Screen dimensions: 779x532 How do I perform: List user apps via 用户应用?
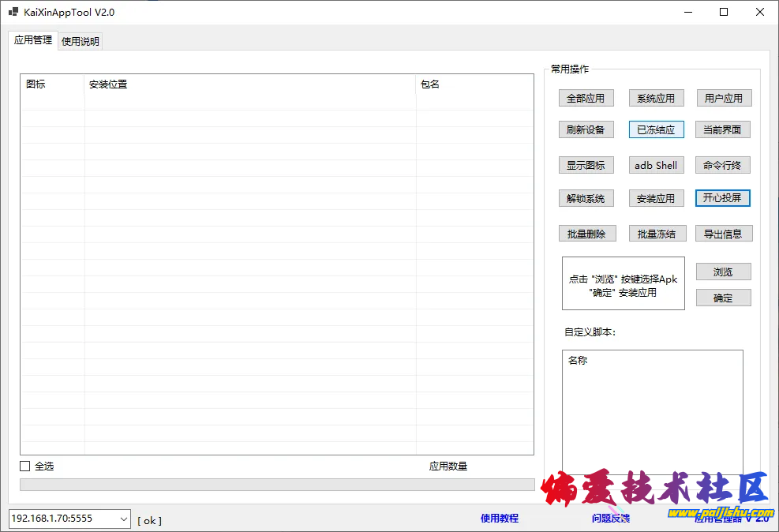[723, 98]
